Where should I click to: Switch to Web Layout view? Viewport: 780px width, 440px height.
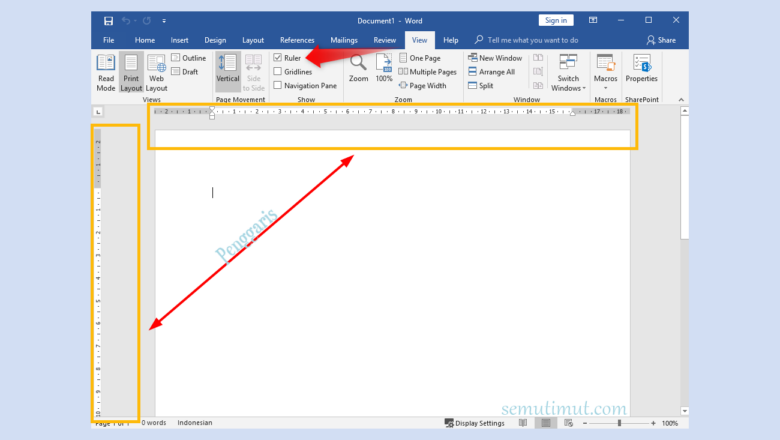156,73
